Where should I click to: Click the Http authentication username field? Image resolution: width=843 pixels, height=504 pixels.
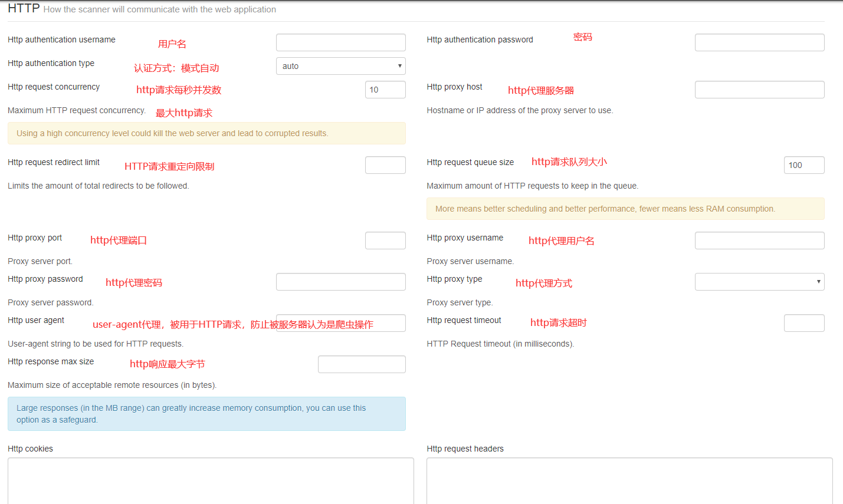point(340,42)
